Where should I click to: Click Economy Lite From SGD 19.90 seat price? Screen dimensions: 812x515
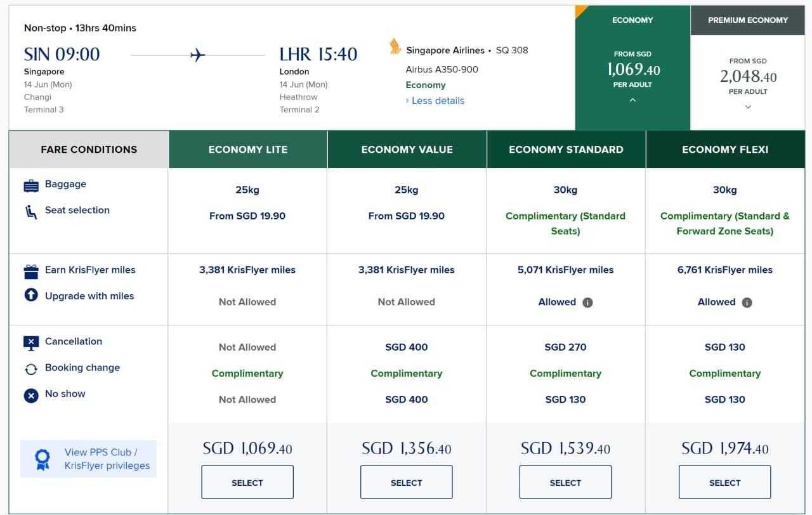pyautogui.click(x=247, y=216)
